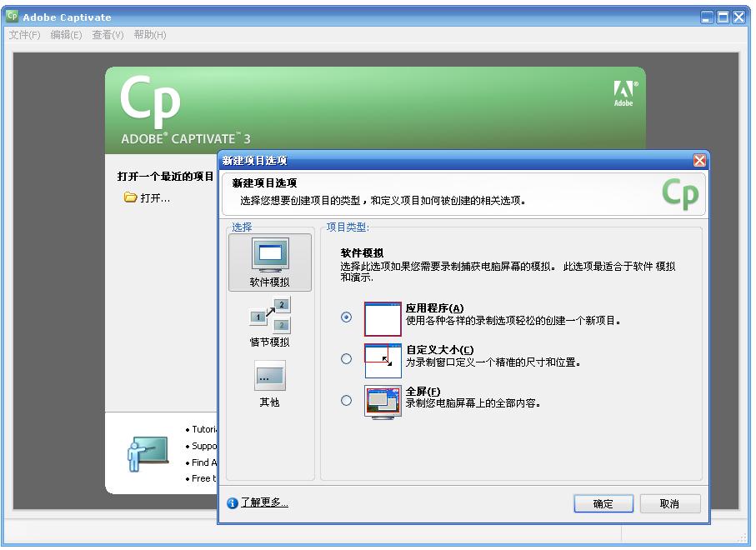Click the 软件模拟 heading text

coord(362,252)
